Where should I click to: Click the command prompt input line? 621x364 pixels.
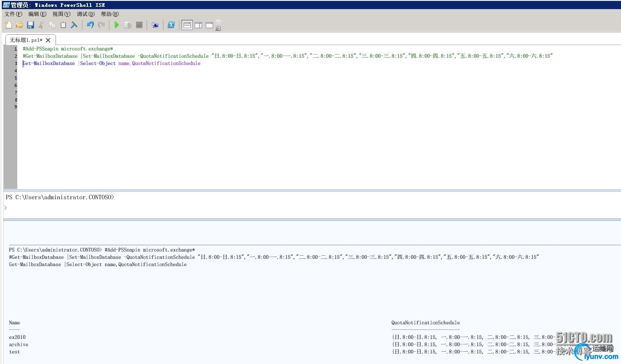pos(312,207)
